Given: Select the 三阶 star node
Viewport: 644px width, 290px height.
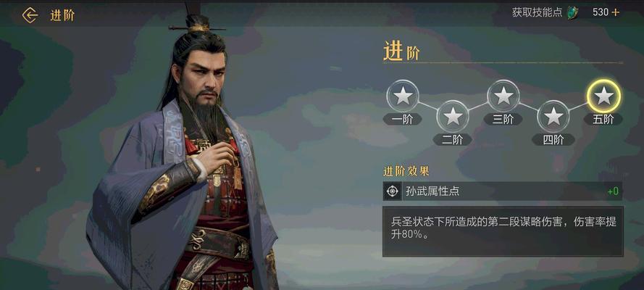Looking at the screenshot, I should [x=503, y=96].
